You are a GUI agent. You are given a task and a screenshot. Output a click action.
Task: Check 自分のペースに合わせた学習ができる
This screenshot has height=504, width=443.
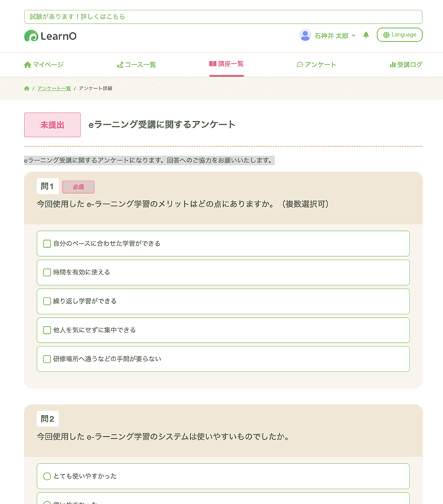(48, 244)
